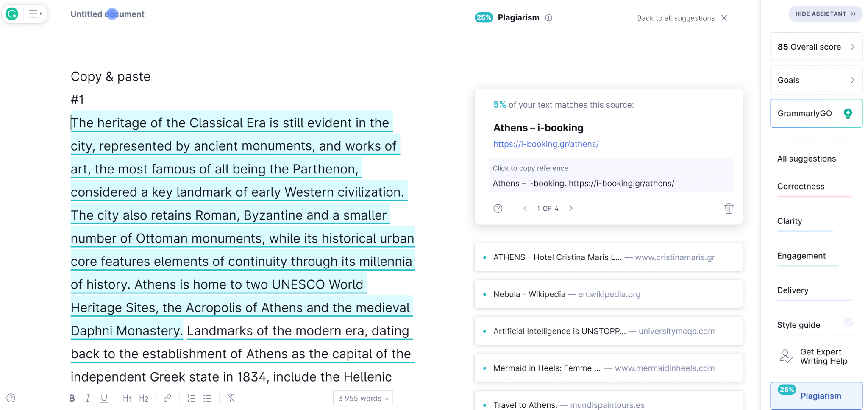Apply italic formatting
This screenshot has height=410, width=868.
[x=88, y=398]
